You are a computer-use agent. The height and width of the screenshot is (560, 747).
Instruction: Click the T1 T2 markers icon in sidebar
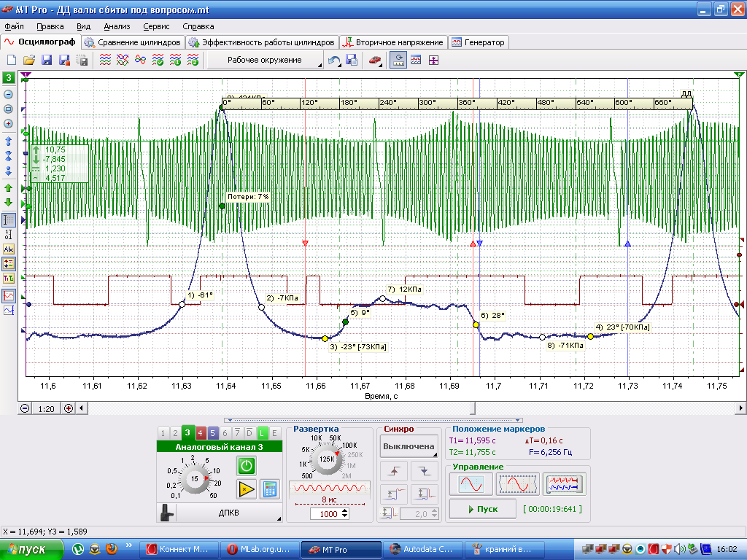pyautogui.click(x=9, y=279)
